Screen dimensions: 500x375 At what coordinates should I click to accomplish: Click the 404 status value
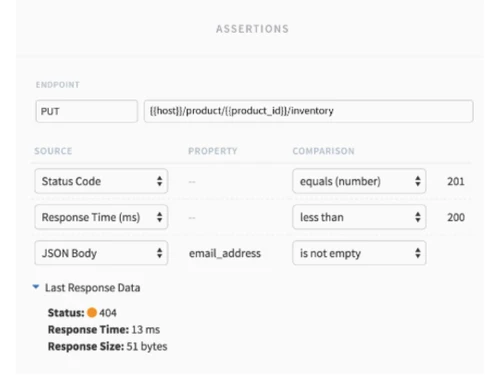108,313
